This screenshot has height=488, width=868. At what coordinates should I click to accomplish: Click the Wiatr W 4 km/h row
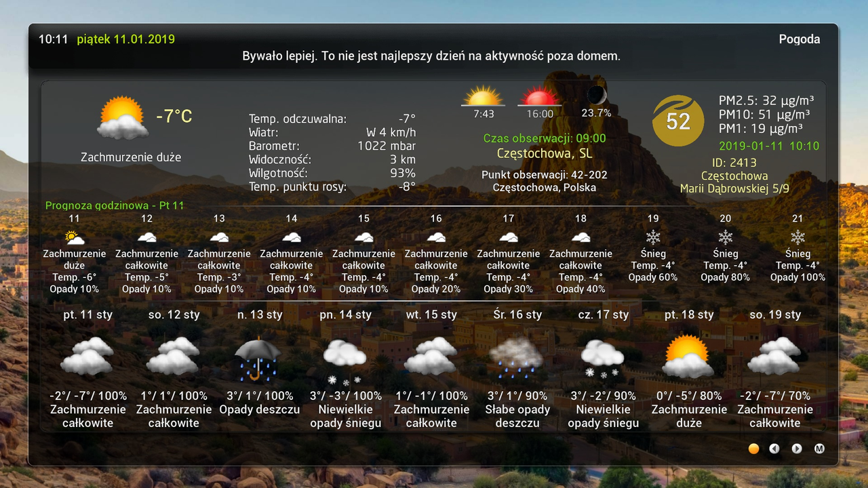tap(332, 132)
